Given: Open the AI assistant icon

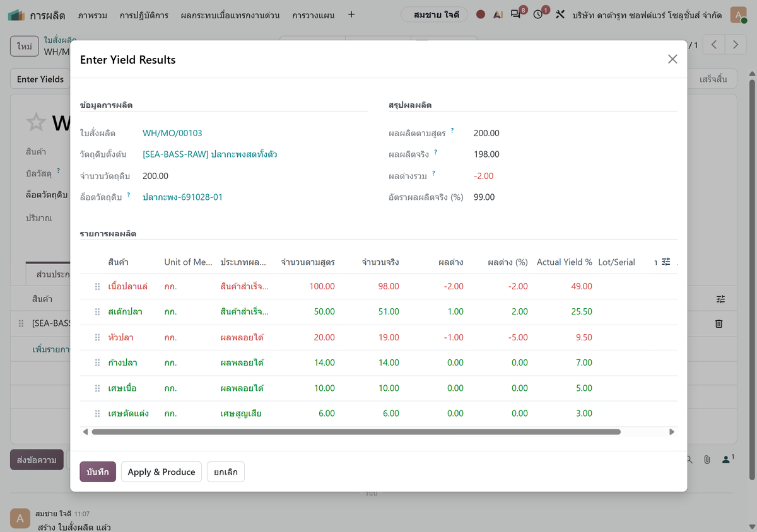Looking at the screenshot, I should coord(498,14).
